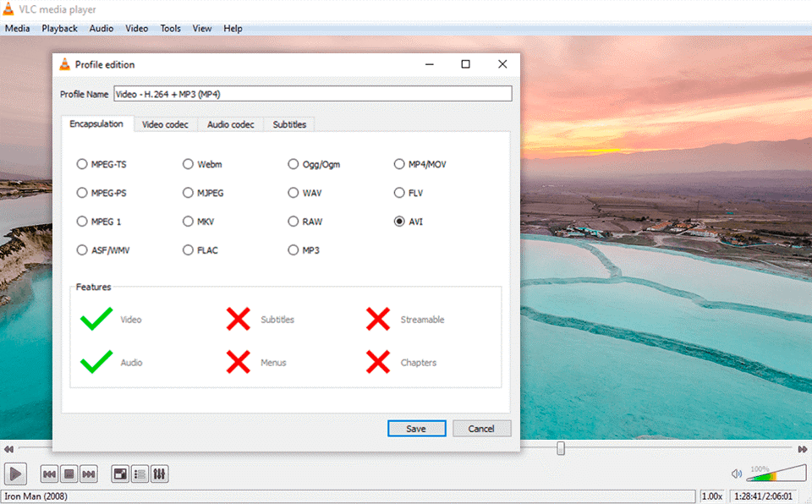Adjust the volume slider at 100%
This screenshot has width=812, height=504.
[x=776, y=473]
